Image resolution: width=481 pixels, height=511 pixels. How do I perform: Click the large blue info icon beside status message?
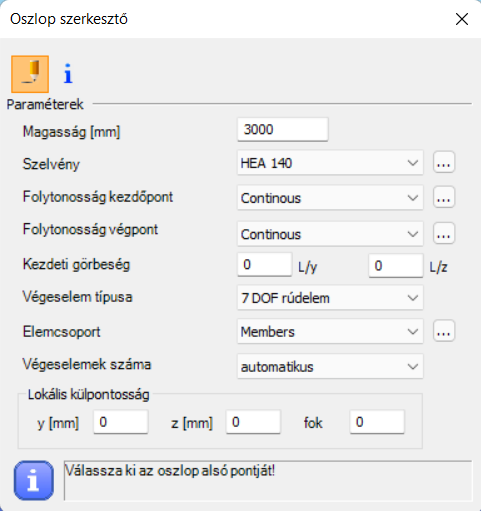[x=34, y=480]
